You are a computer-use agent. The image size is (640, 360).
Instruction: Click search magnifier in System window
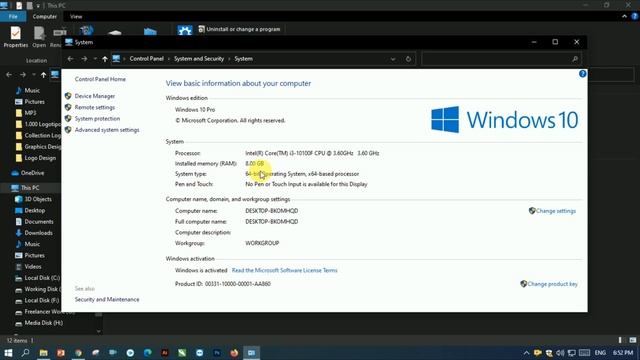pyautogui.click(x=575, y=59)
